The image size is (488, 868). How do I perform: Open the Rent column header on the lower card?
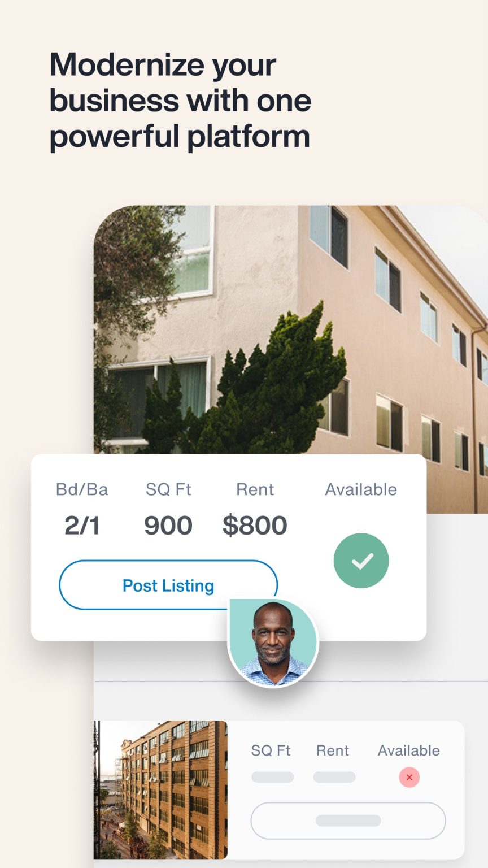[333, 750]
